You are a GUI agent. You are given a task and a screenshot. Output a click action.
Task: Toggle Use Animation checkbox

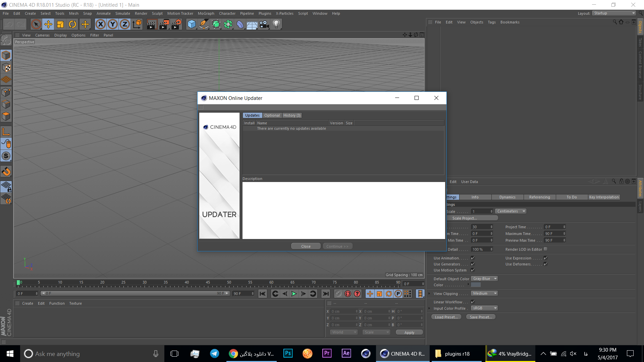[x=473, y=258]
